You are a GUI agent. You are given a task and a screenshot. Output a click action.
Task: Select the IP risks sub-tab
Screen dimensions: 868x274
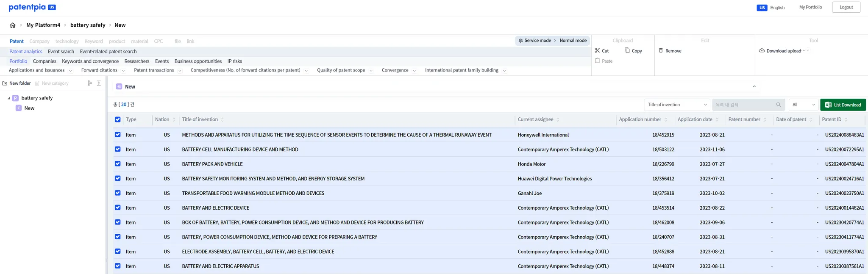click(235, 61)
